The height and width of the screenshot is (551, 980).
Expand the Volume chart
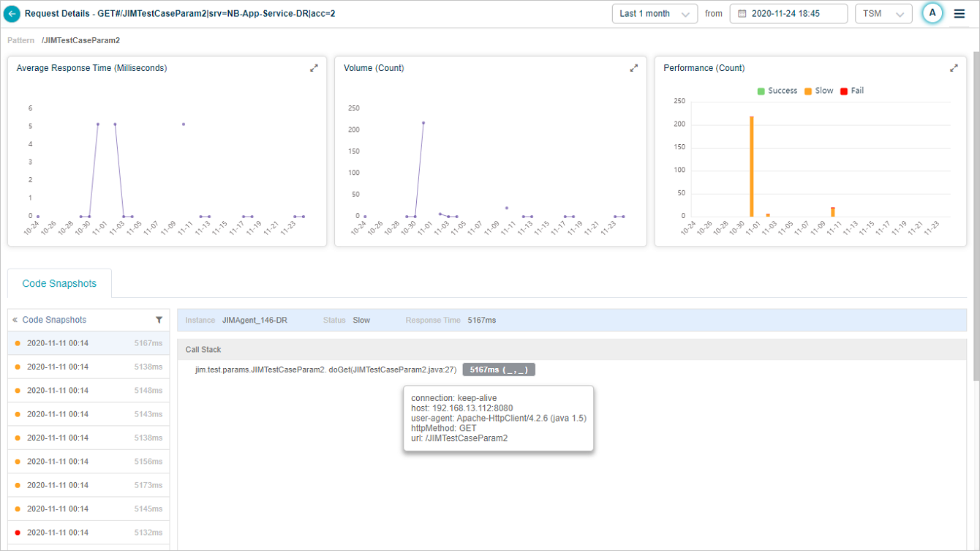[x=634, y=68]
